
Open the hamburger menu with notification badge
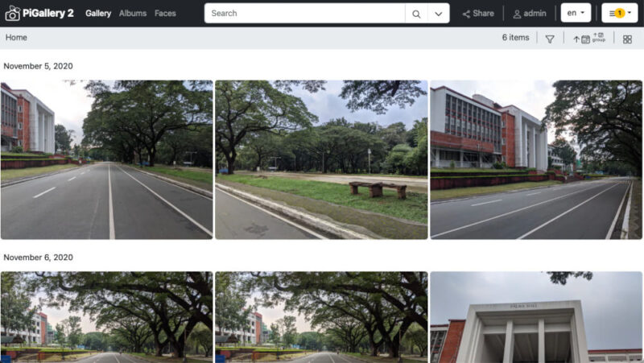(620, 13)
